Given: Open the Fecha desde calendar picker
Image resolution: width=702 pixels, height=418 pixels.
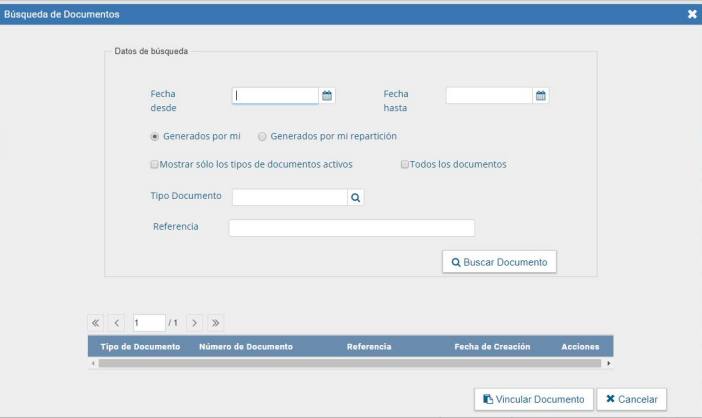Looking at the screenshot, I should coord(327,96).
